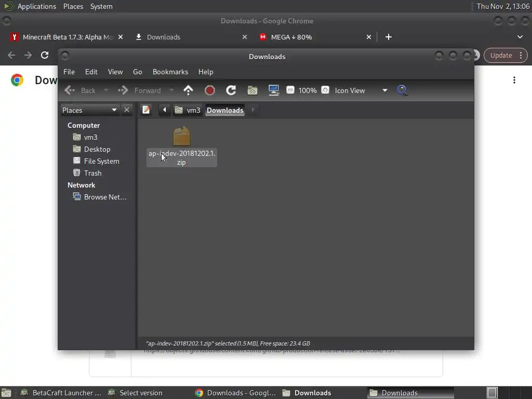This screenshot has height=399, width=532.
Task: Open the System menu in top panel
Action: pos(101,6)
